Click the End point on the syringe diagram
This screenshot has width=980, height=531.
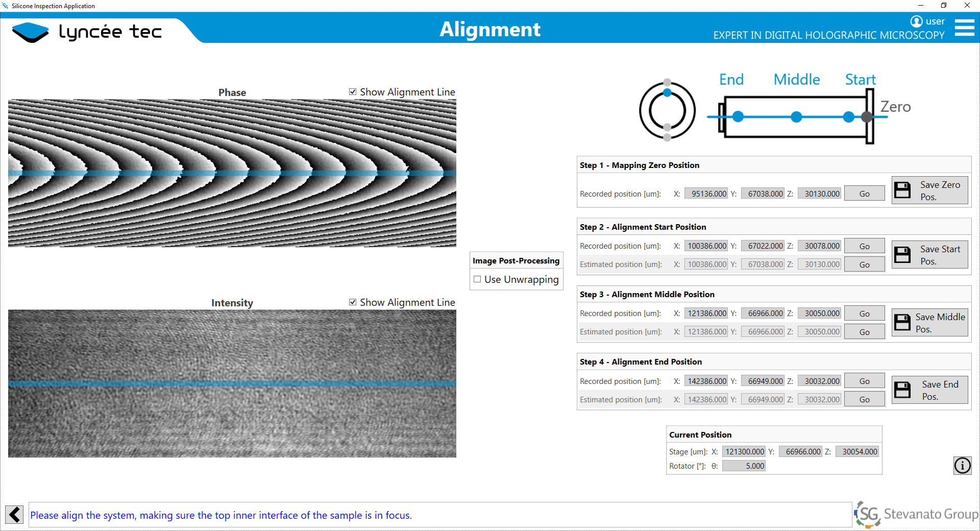click(x=738, y=117)
